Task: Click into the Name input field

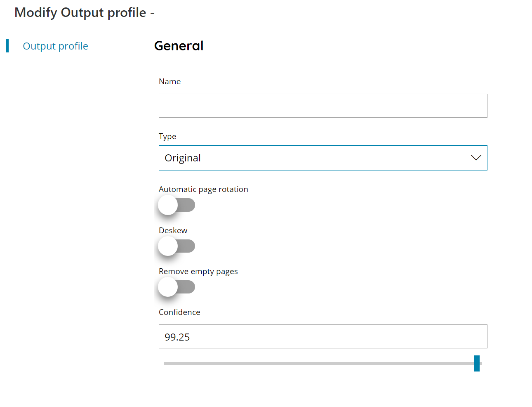Action: point(323,106)
